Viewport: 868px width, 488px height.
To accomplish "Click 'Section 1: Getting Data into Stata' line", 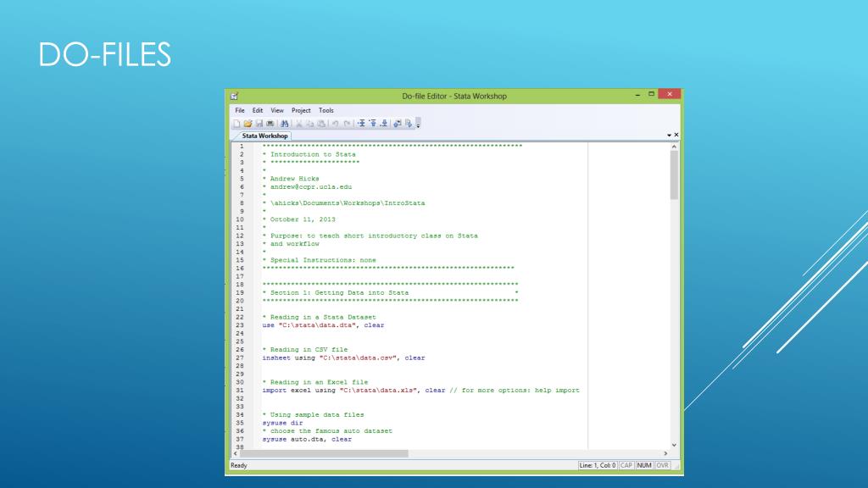I will coord(390,292).
